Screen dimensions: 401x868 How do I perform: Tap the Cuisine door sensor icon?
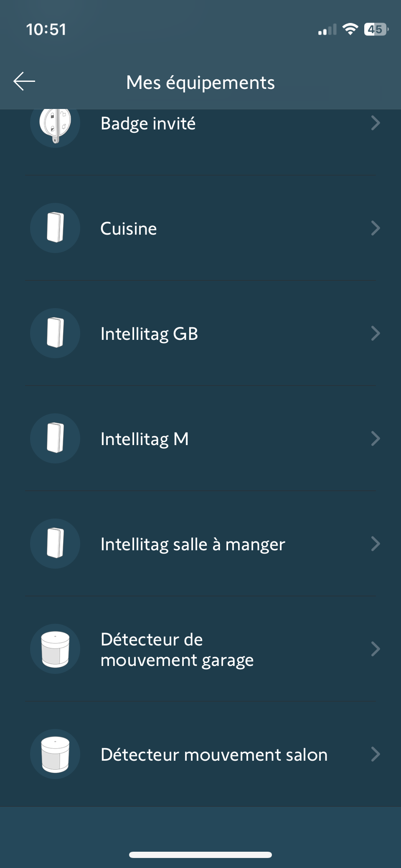click(x=55, y=228)
